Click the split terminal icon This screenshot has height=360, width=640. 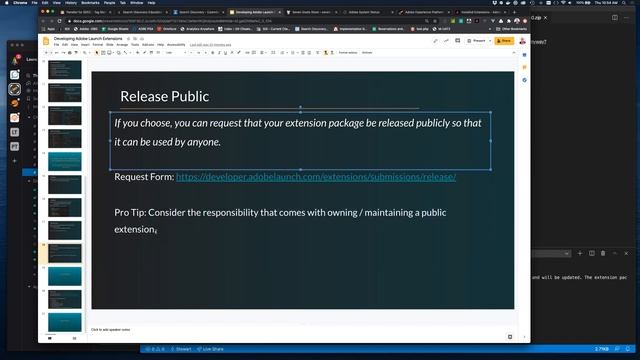tap(591, 253)
